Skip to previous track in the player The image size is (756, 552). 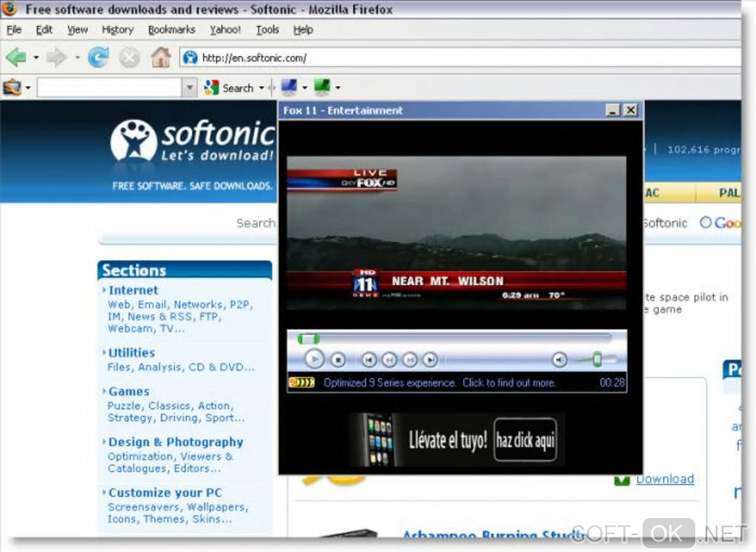tap(369, 359)
